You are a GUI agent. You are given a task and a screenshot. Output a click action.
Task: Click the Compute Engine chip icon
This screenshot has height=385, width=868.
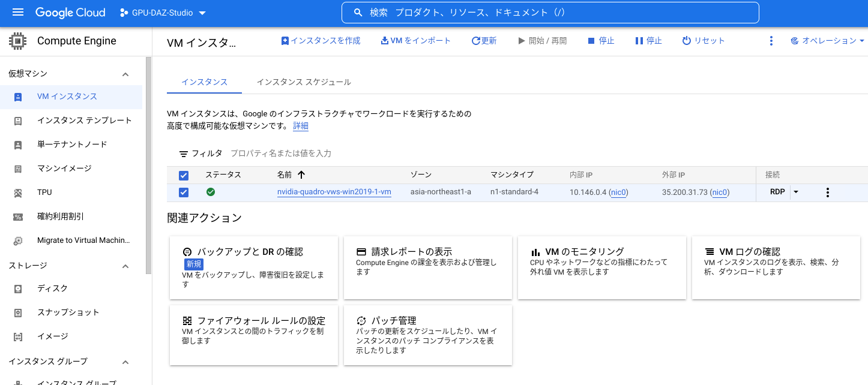pyautogui.click(x=18, y=41)
